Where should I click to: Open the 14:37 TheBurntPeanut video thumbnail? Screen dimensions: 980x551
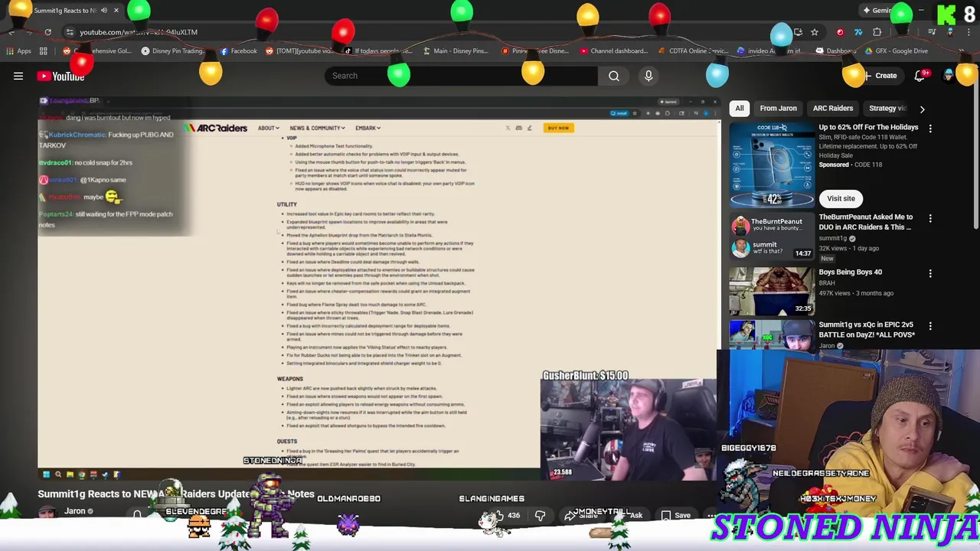pyautogui.click(x=772, y=236)
